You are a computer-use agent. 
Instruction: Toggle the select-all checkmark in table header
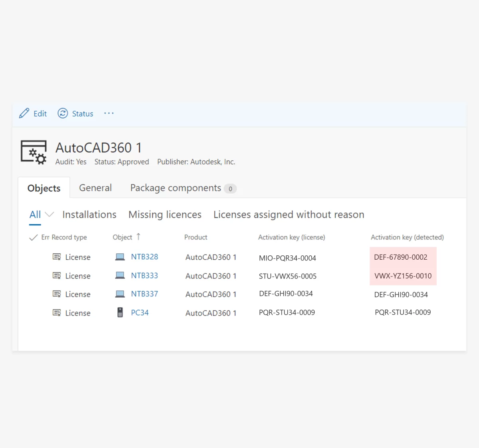pyautogui.click(x=34, y=237)
